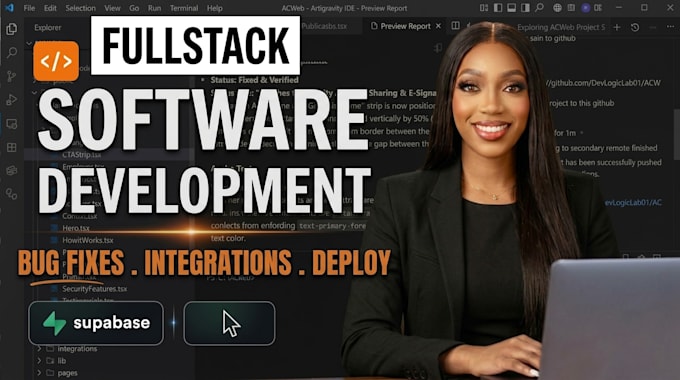This screenshot has height=380, width=680.
Task: Open the Search view in the activity bar
Action: click(12, 53)
